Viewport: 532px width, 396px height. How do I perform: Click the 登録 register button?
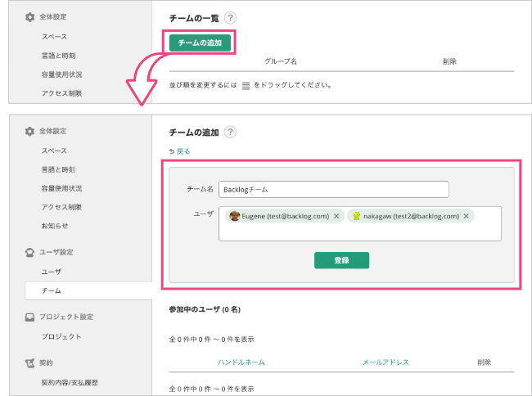[341, 260]
